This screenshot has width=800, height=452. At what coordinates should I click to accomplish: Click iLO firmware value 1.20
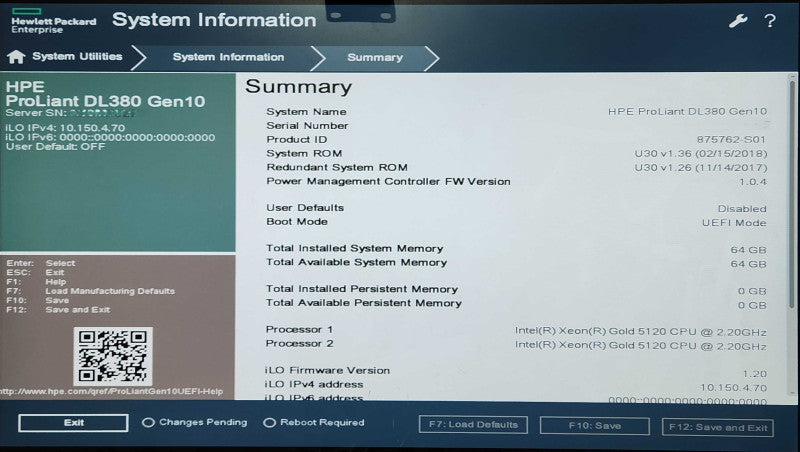pos(755,374)
